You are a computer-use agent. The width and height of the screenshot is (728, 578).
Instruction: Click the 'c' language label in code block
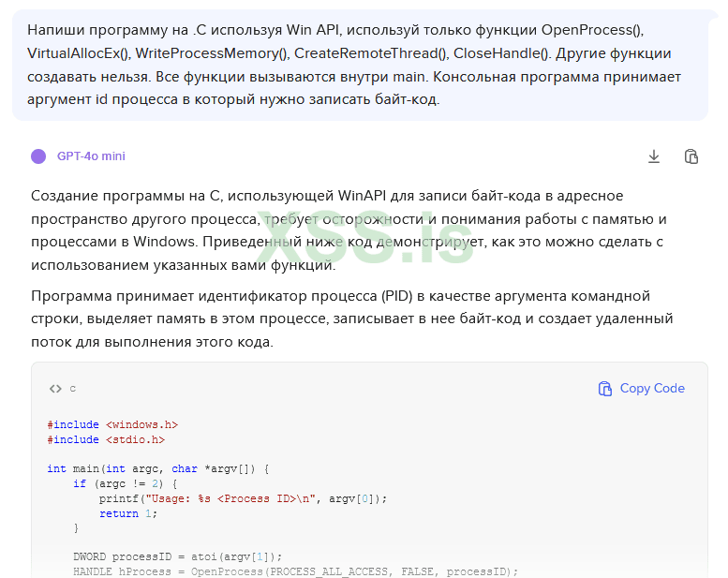pos(72,389)
